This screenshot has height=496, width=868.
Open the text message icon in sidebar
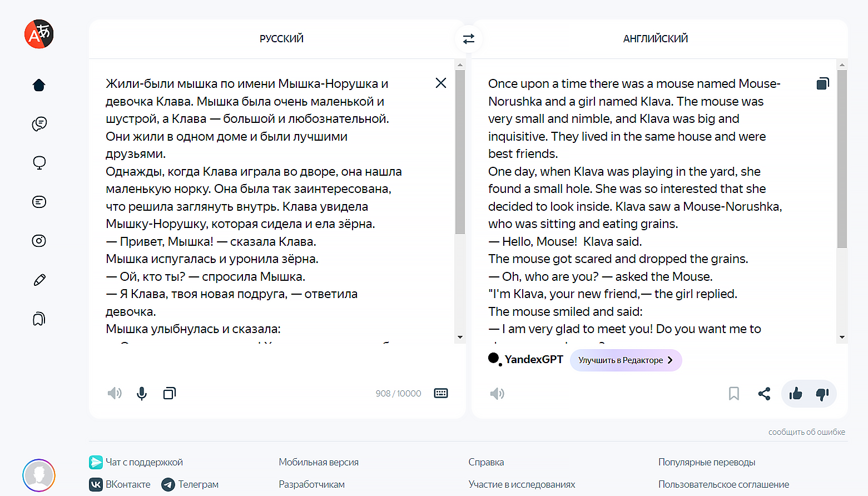tap(39, 202)
